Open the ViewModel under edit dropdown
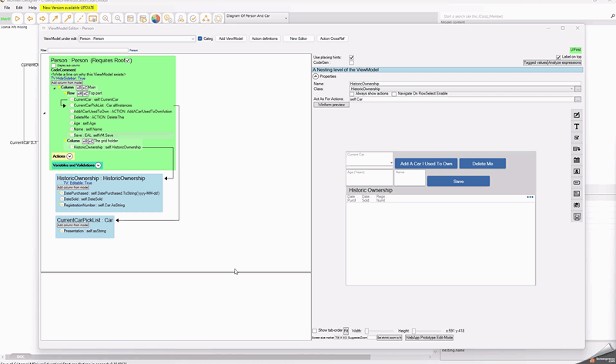The height and width of the screenshot is (364, 616). (192, 38)
